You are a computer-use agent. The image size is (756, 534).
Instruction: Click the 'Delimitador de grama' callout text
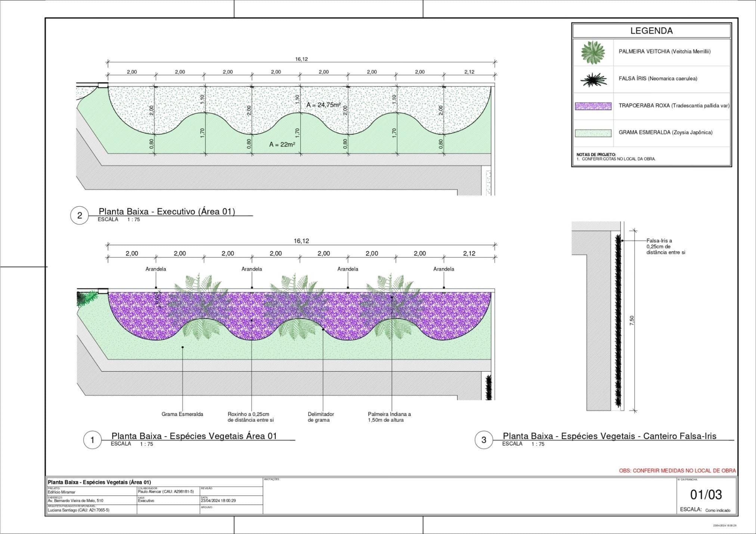pos(320,417)
